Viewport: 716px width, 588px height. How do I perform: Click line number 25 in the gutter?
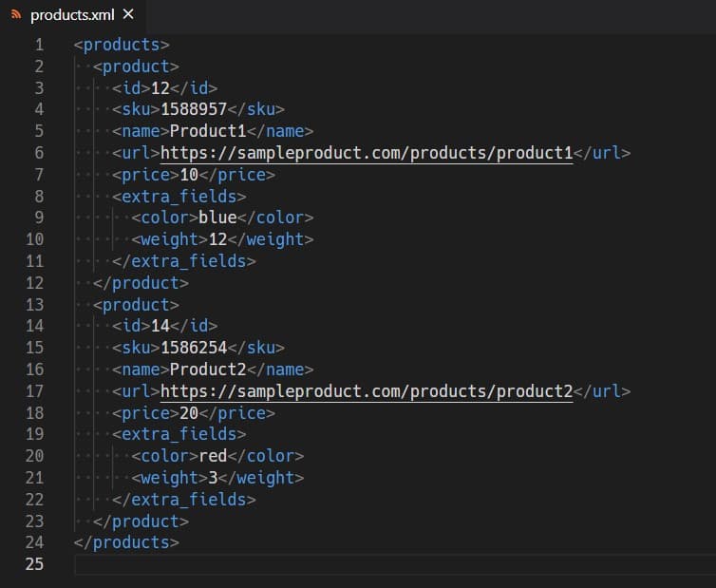[35, 564]
